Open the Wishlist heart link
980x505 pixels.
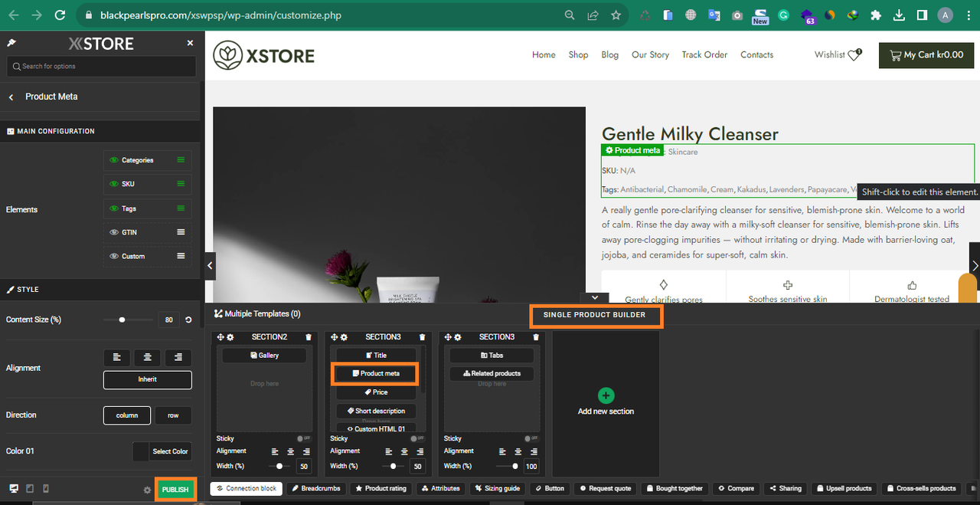(838, 54)
